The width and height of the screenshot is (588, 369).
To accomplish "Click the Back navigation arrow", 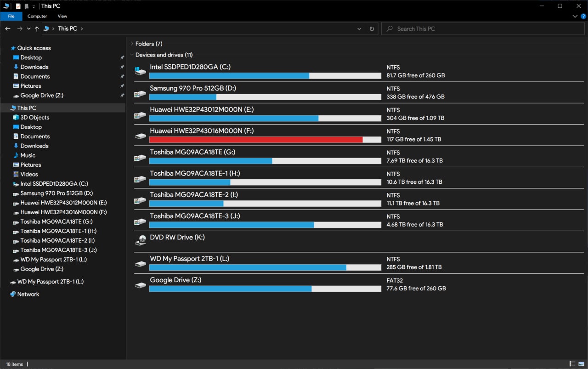I will (8, 28).
